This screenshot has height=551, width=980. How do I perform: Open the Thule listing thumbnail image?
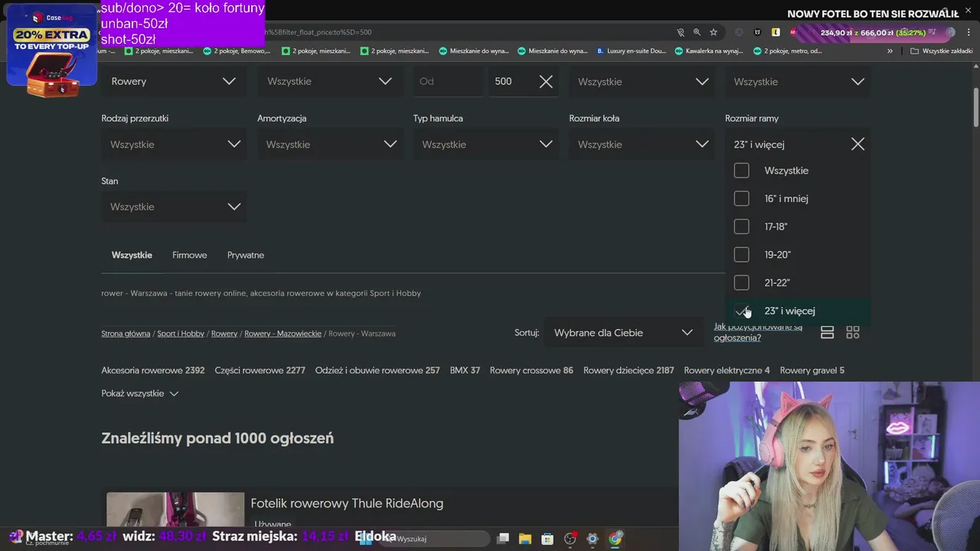pos(175,510)
